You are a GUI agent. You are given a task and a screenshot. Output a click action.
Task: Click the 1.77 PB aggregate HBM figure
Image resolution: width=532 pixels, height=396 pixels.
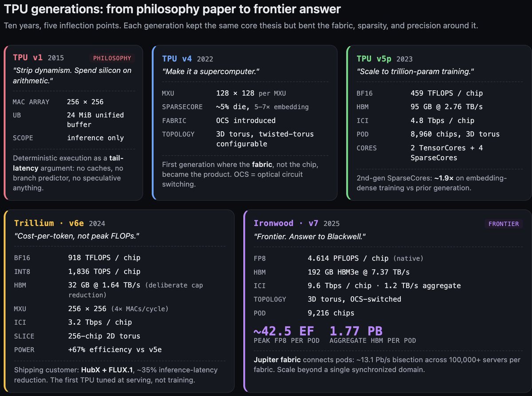pos(356,331)
